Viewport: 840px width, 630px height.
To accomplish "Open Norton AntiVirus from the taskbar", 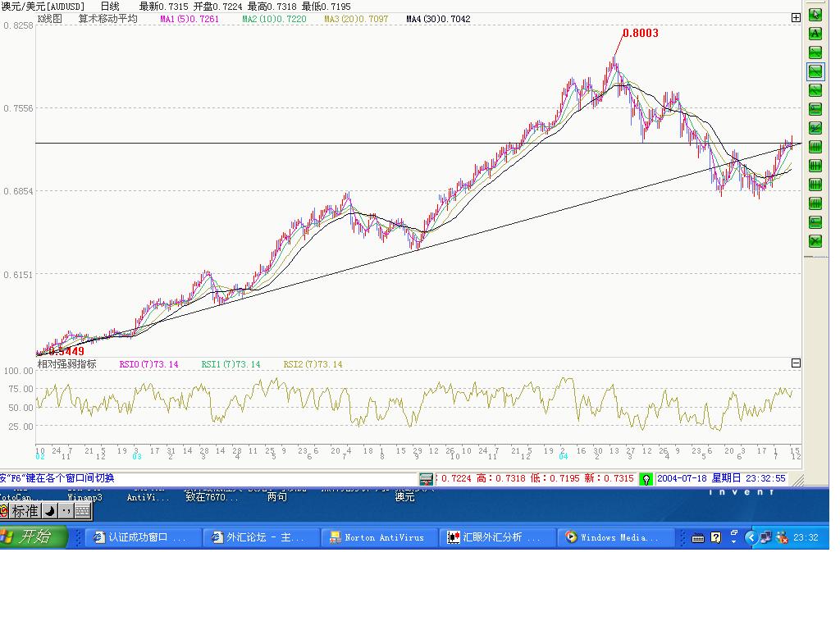I will coord(378,537).
